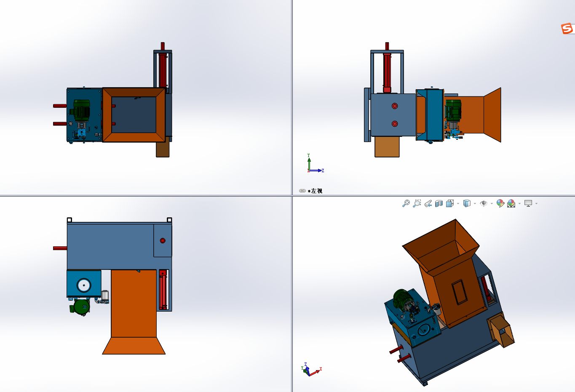Click the Sogou input method S icon
This screenshot has width=575, height=392.
coord(567,29)
